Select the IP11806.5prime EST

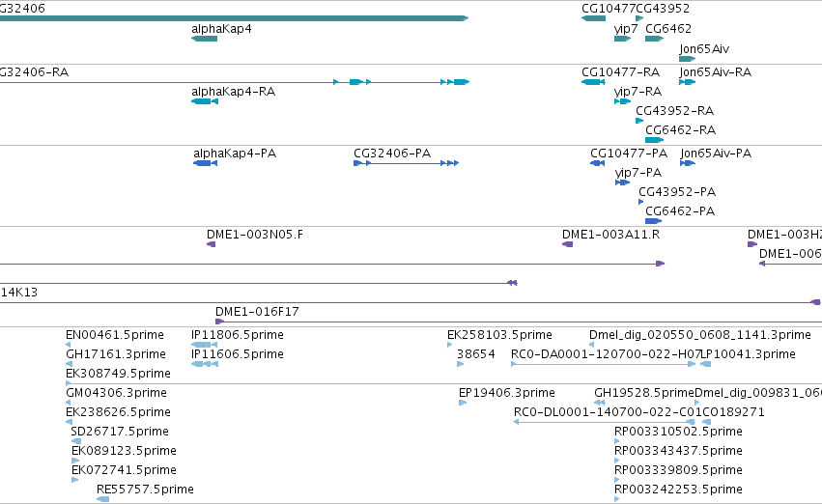pos(205,345)
